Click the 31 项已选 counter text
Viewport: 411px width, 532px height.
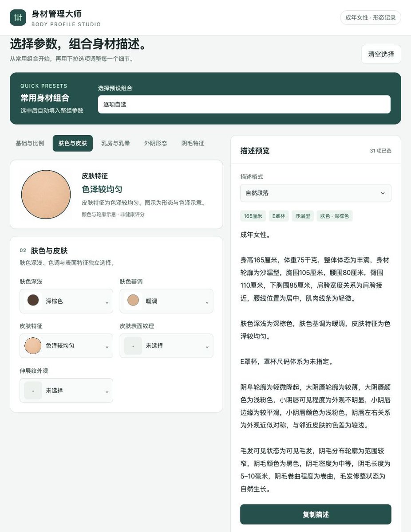(x=380, y=151)
